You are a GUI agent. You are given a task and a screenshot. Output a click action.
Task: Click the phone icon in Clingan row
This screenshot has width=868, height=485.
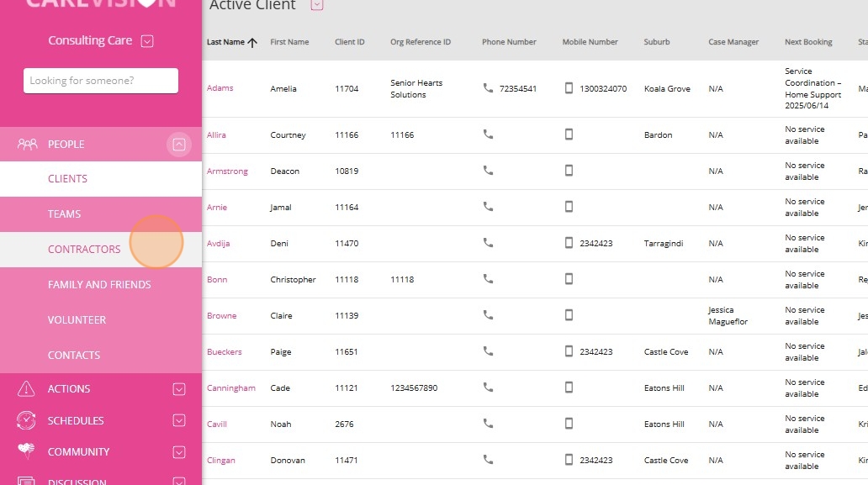(x=488, y=460)
